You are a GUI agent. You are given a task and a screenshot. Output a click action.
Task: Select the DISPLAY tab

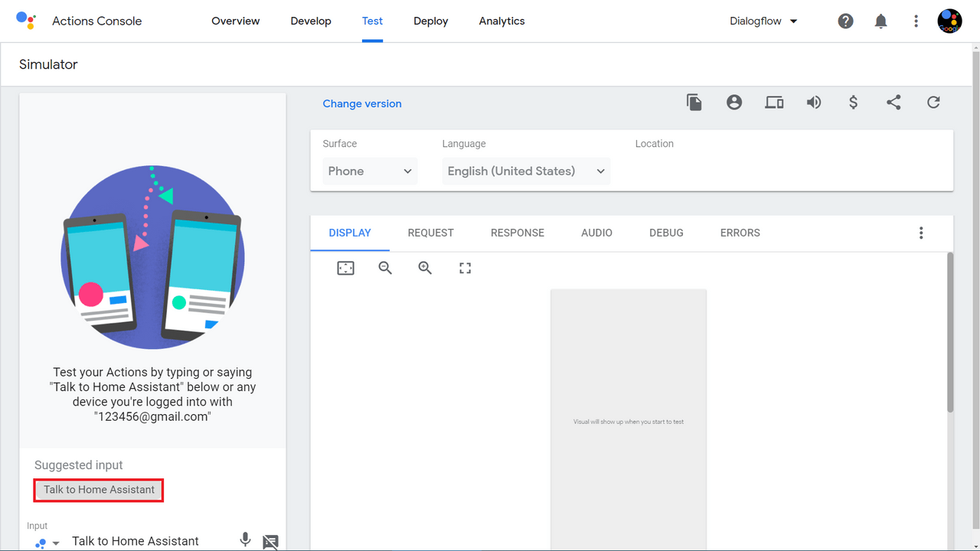click(350, 233)
